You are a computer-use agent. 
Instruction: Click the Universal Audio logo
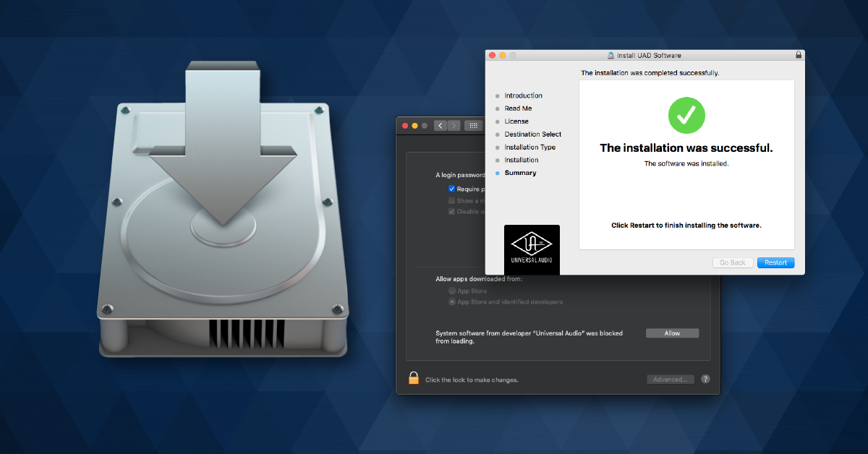coord(532,249)
